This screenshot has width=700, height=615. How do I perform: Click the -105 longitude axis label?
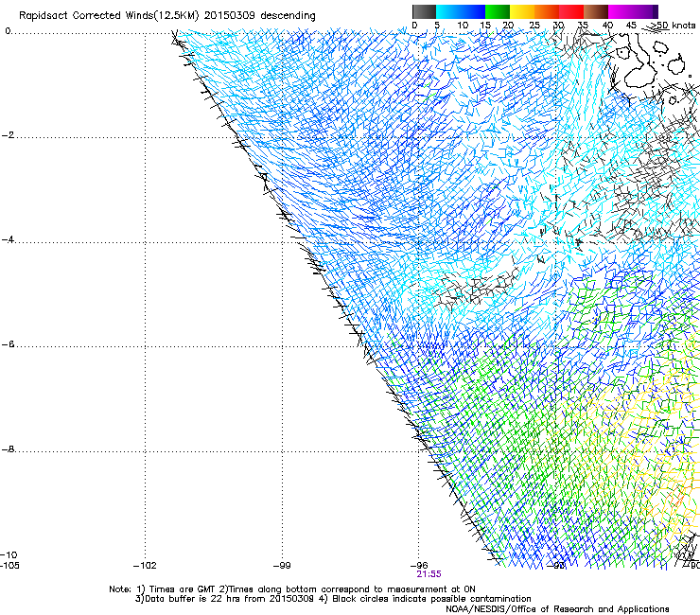(9, 566)
